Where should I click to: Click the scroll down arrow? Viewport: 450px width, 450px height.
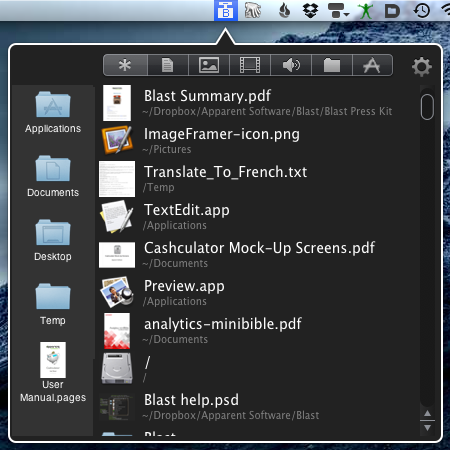click(x=427, y=428)
